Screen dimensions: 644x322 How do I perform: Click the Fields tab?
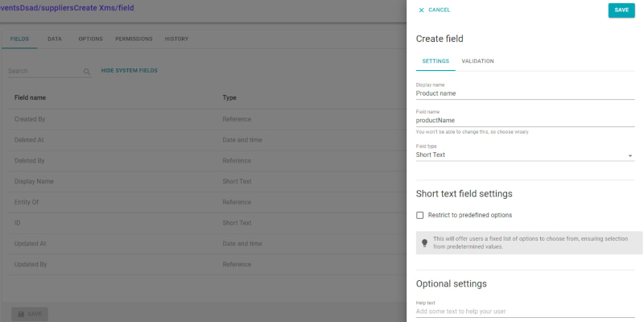tap(19, 39)
